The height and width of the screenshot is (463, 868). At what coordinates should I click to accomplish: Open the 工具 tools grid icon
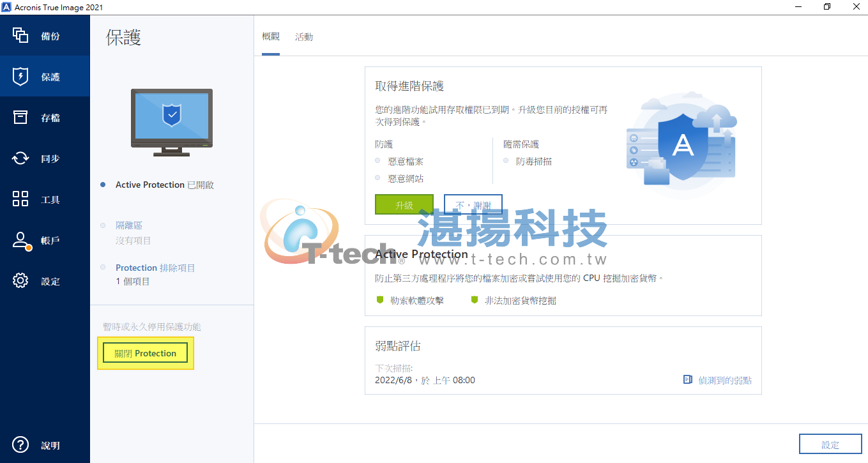[20, 199]
